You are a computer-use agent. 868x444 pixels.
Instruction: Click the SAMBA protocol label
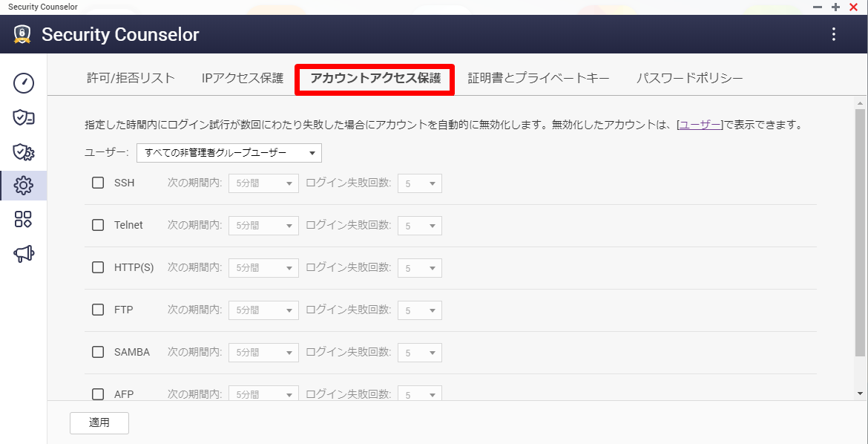(132, 351)
